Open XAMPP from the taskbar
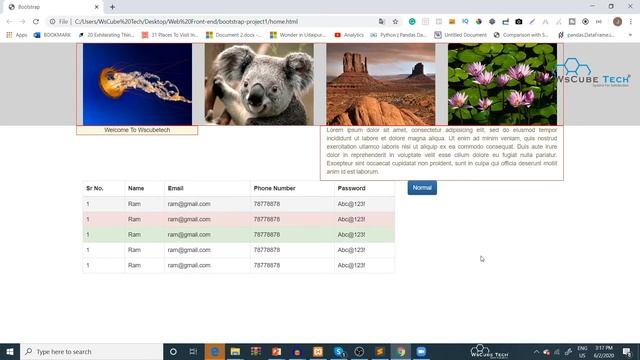This screenshot has width=640, height=360. tap(318, 351)
